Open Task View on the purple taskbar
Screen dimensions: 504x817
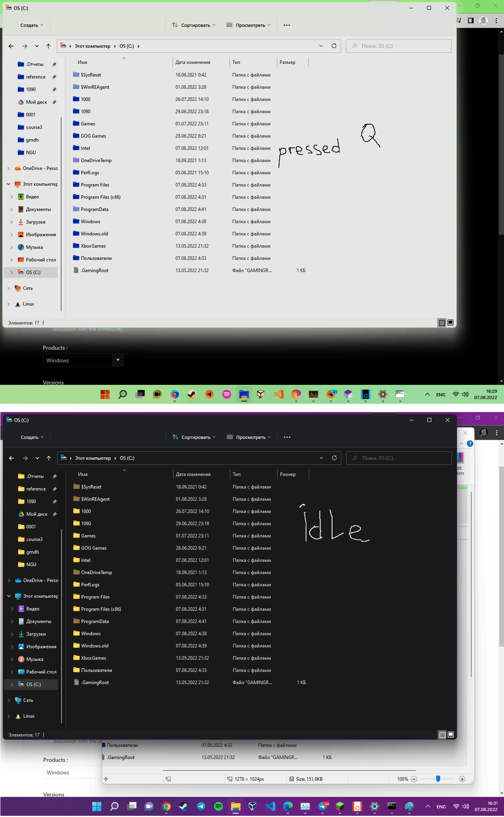[x=132, y=806]
